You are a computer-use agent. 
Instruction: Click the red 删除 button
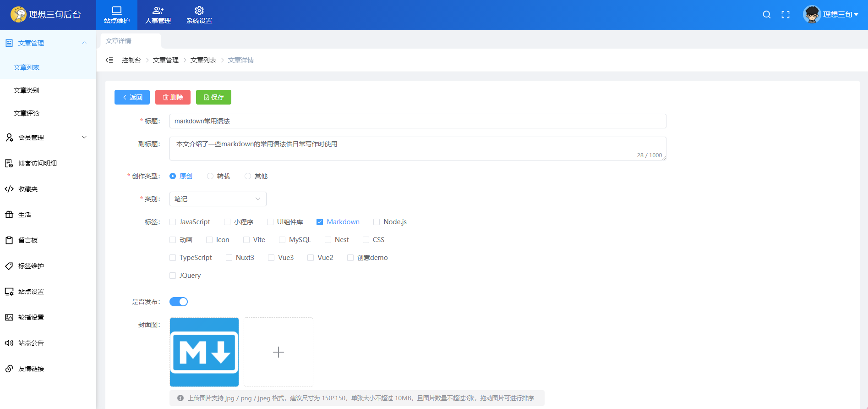pyautogui.click(x=173, y=97)
